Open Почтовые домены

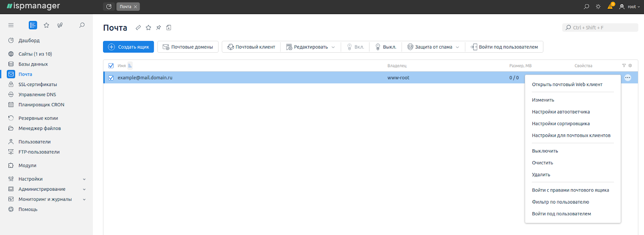[188, 47]
